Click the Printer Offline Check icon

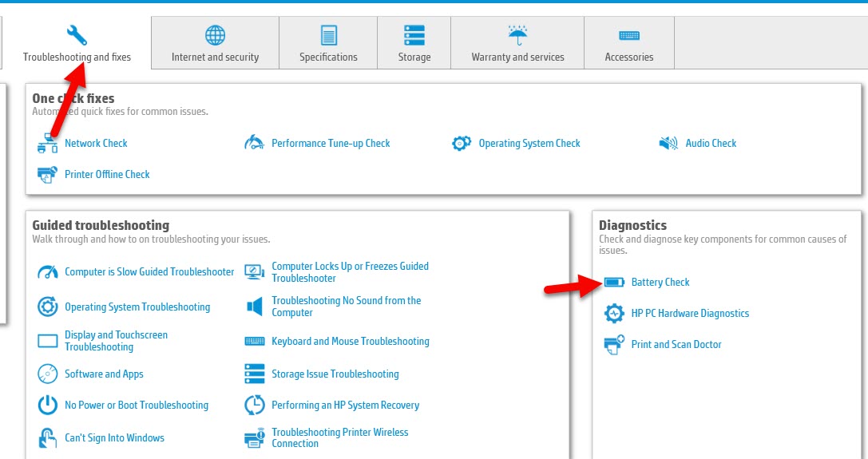tap(48, 174)
